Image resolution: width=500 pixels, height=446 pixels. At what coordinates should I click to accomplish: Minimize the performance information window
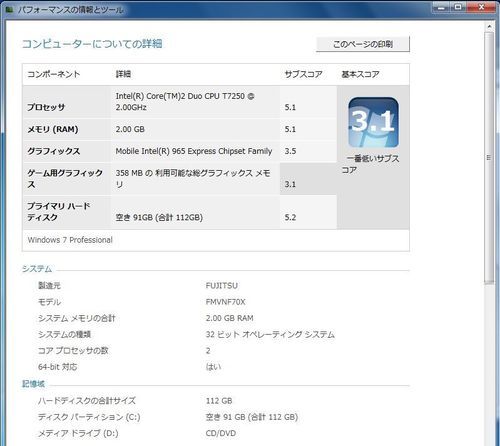tap(441, 7)
